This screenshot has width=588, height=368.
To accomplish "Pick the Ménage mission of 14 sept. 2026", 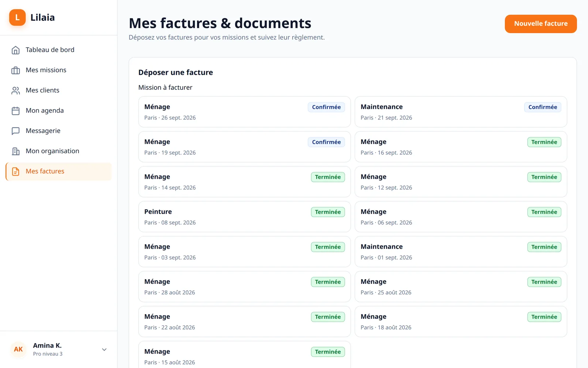I will 244,182.
